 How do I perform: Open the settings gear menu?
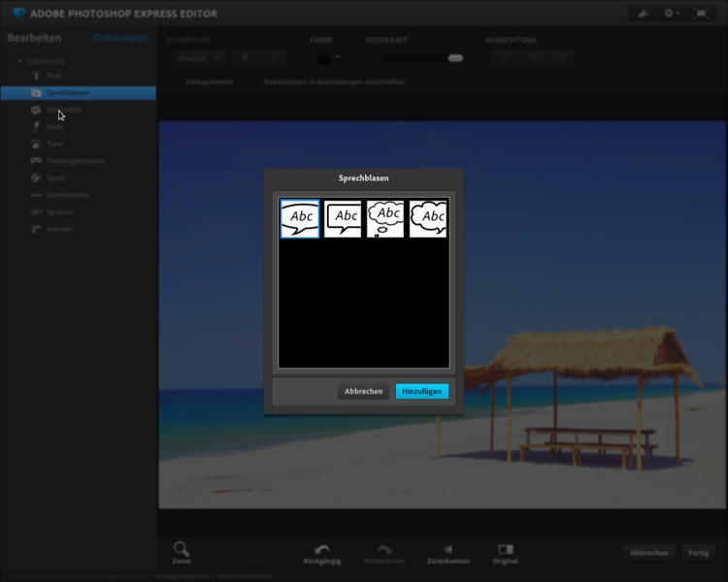(672, 14)
